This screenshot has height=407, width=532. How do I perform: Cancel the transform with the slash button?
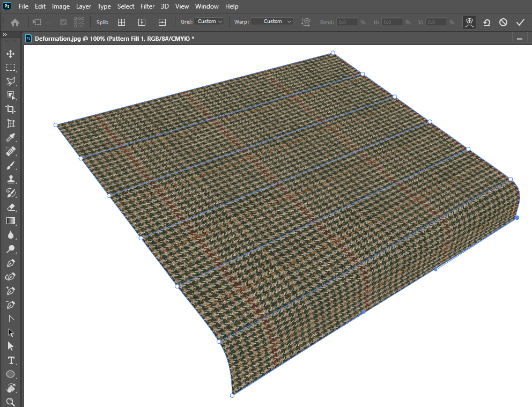coord(503,23)
